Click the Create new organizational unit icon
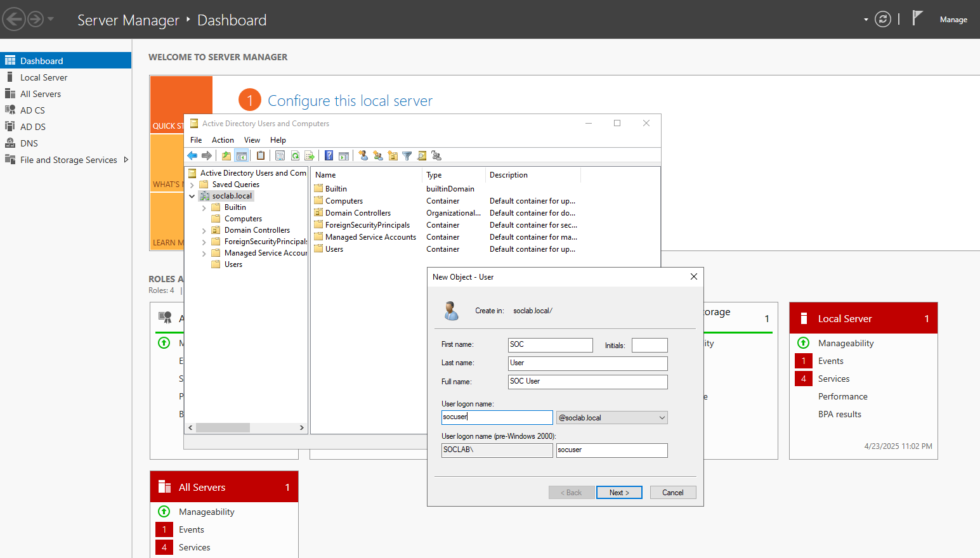Image resolution: width=980 pixels, height=558 pixels. click(x=393, y=155)
